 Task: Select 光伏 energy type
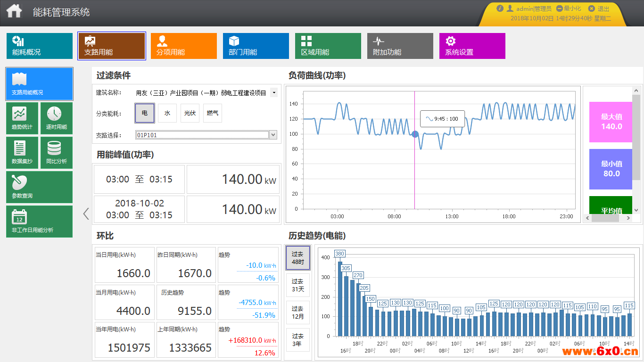190,113
